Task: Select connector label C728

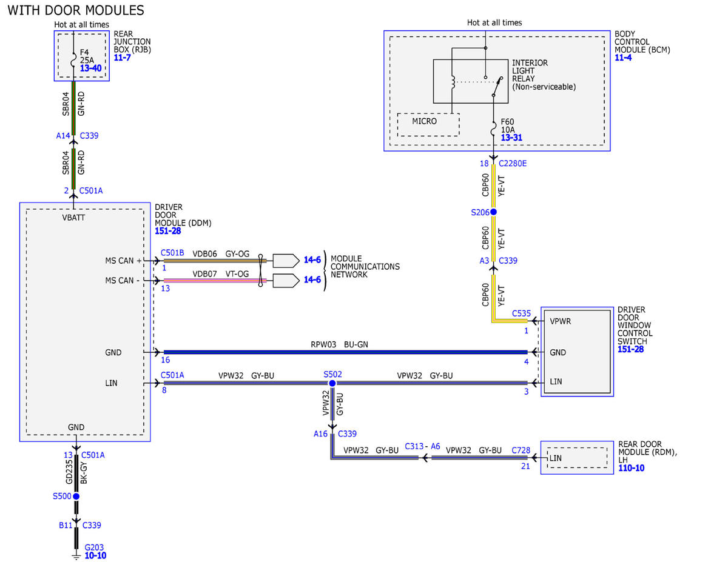Action: pyautogui.click(x=521, y=450)
